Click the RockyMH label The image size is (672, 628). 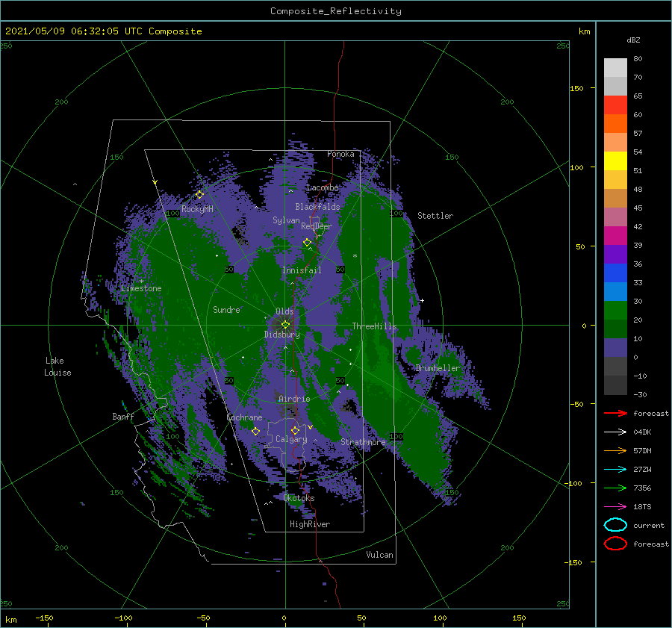(x=197, y=209)
